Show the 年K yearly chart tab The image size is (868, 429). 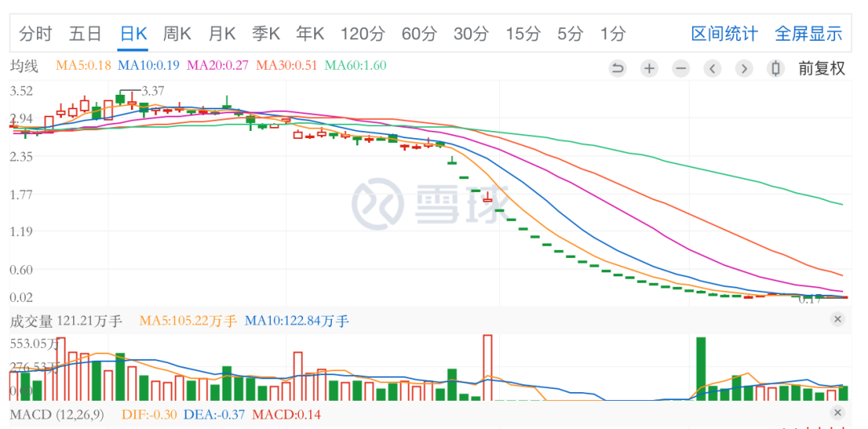(310, 34)
